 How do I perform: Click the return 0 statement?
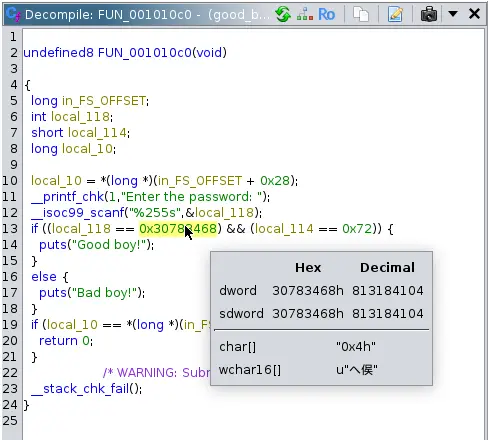pyautogui.click(x=65, y=341)
